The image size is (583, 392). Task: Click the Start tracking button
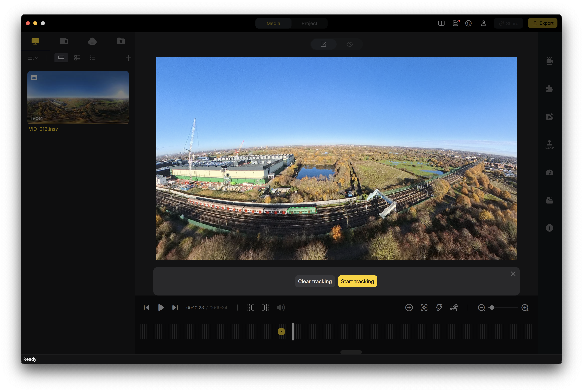coord(357,281)
